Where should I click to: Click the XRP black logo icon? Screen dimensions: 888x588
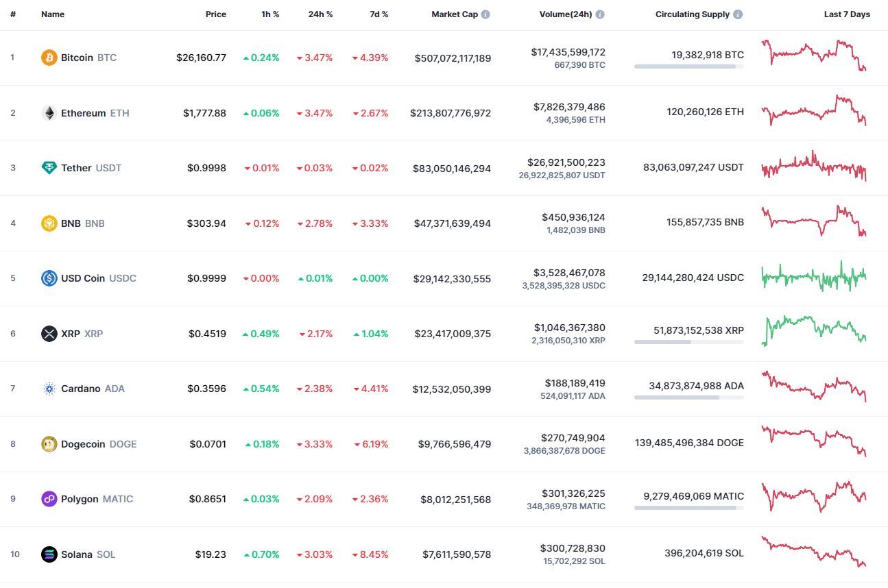pos(49,334)
